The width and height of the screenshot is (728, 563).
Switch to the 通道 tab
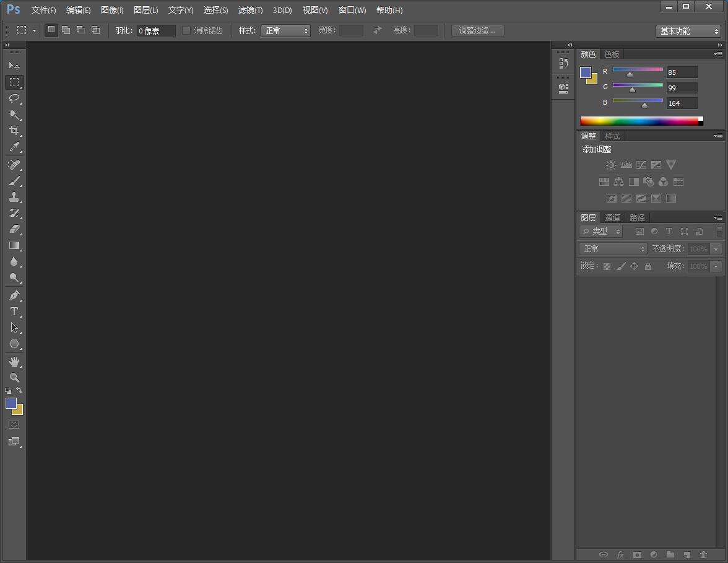click(x=612, y=217)
